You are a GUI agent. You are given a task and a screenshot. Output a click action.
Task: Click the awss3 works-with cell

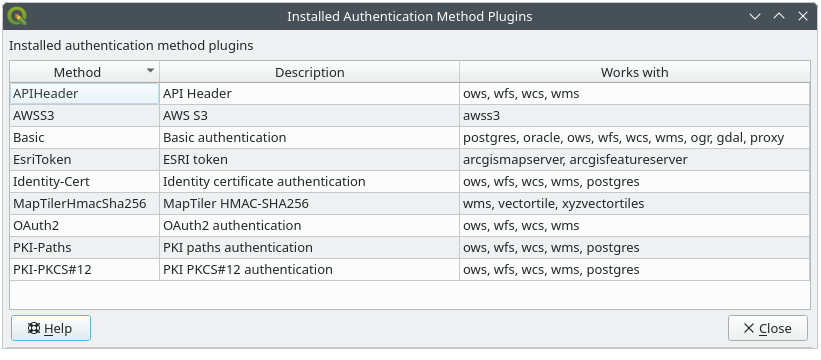pos(635,116)
